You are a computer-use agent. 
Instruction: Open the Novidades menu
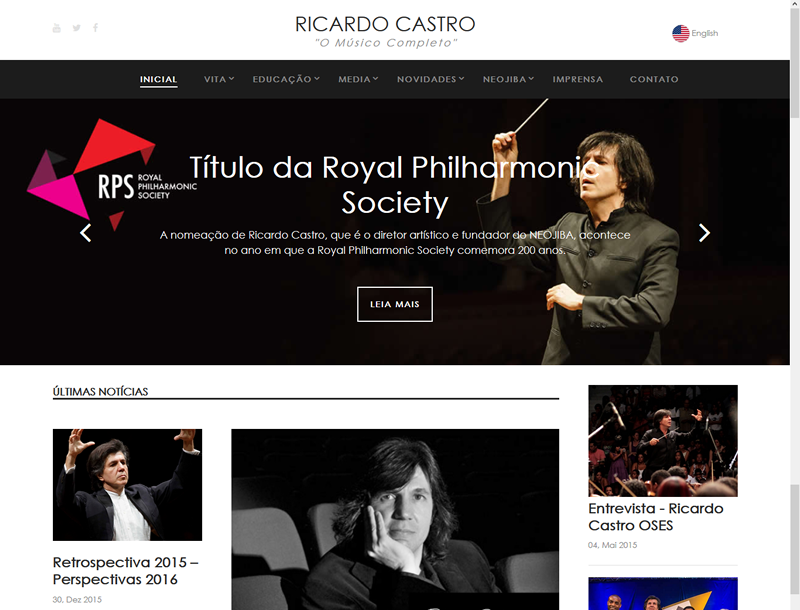click(x=431, y=79)
